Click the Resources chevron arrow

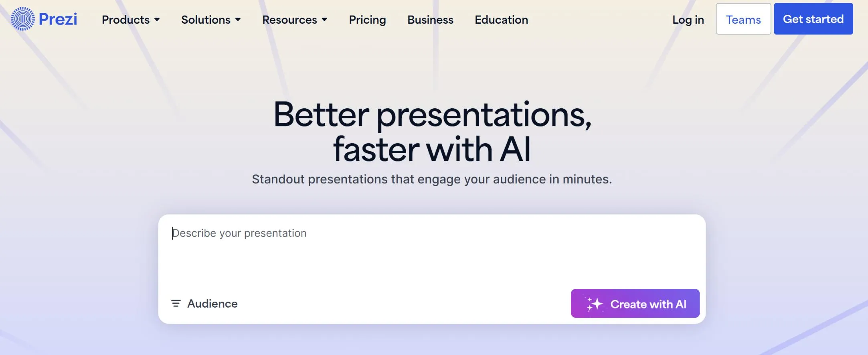coord(324,20)
